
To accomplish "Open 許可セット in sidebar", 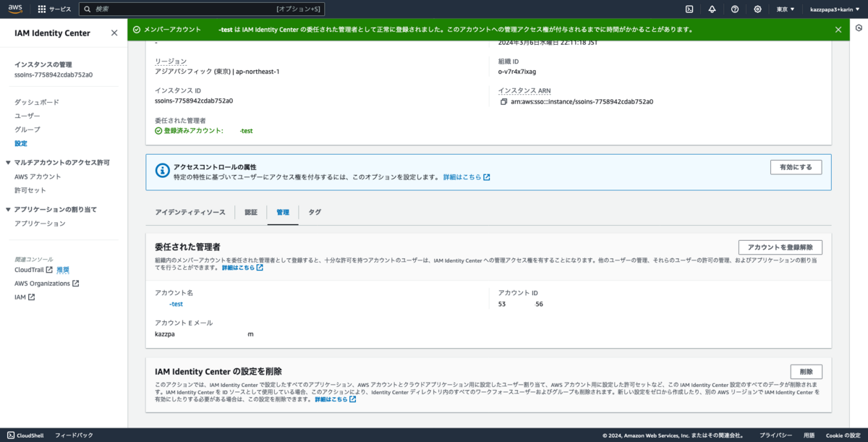I will tap(30, 190).
